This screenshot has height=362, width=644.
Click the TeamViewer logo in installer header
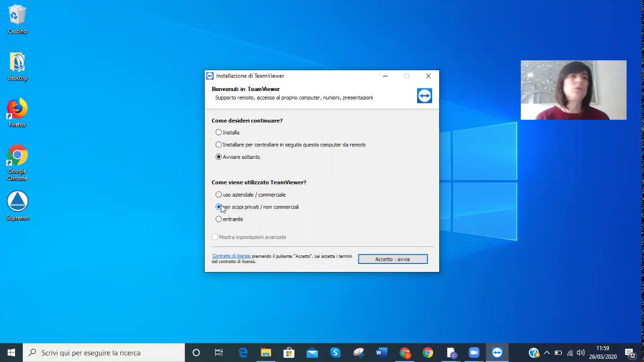coord(425,96)
